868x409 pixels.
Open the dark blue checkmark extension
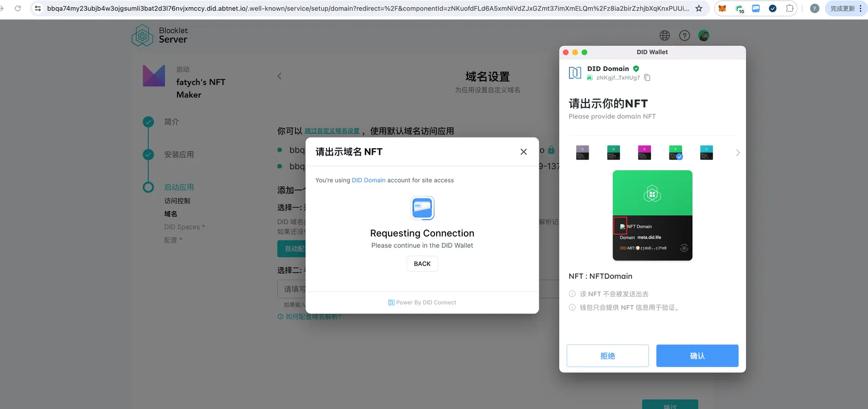(x=773, y=9)
